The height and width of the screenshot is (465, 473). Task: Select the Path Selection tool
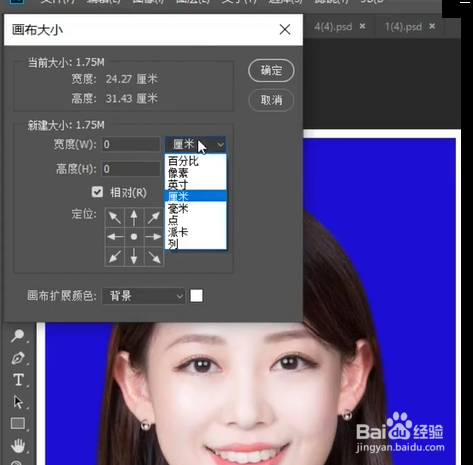pos(18,402)
